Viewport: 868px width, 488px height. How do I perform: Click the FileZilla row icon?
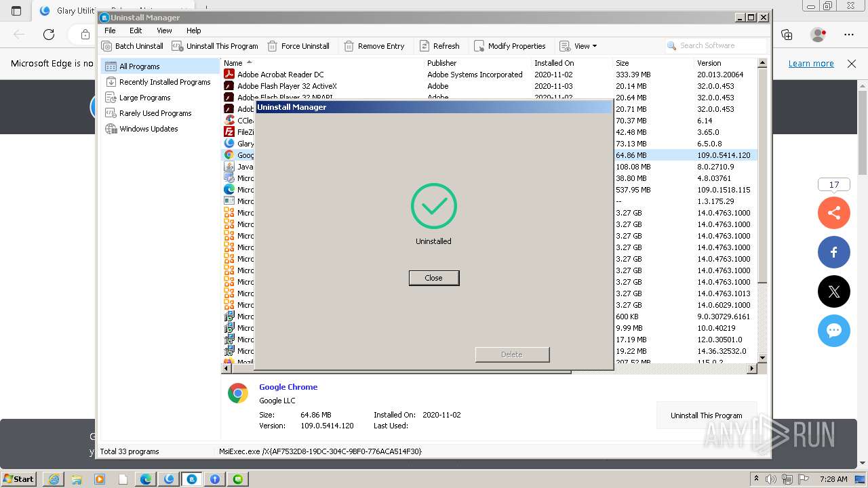pyautogui.click(x=229, y=132)
